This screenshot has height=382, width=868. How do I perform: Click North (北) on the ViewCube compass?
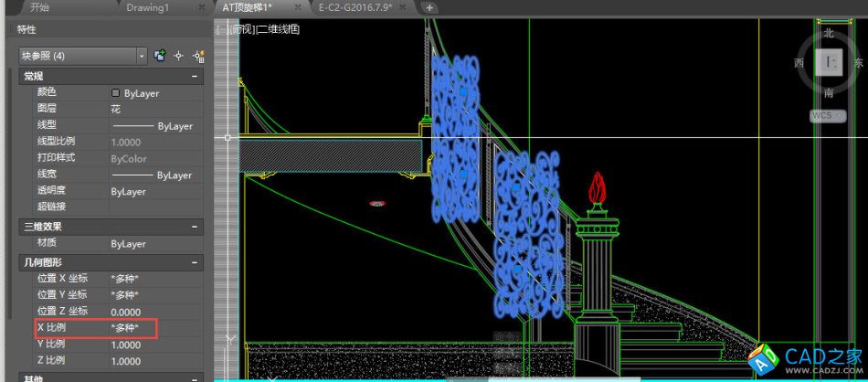[829, 33]
